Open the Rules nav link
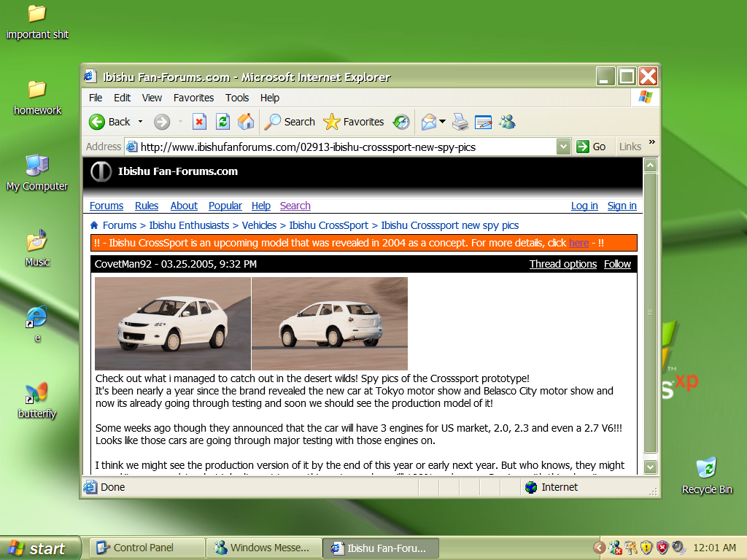Screen dimensions: 747x560 (x=146, y=206)
